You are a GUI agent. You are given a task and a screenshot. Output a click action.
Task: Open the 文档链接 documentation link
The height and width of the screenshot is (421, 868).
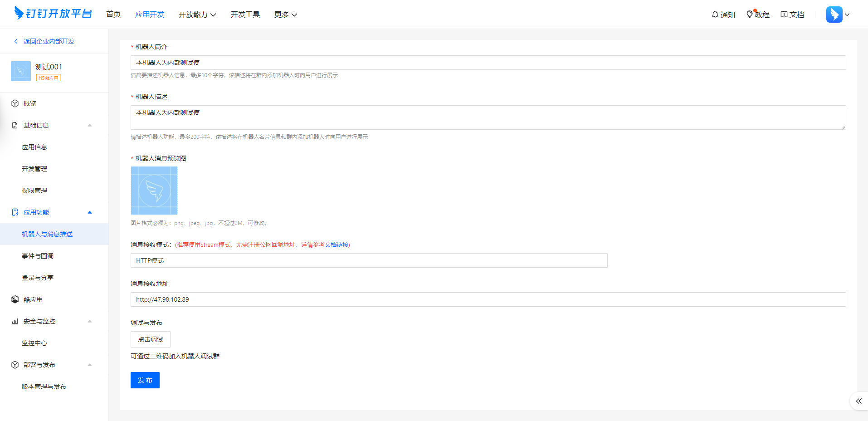pyautogui.click(x=336, y=245)
